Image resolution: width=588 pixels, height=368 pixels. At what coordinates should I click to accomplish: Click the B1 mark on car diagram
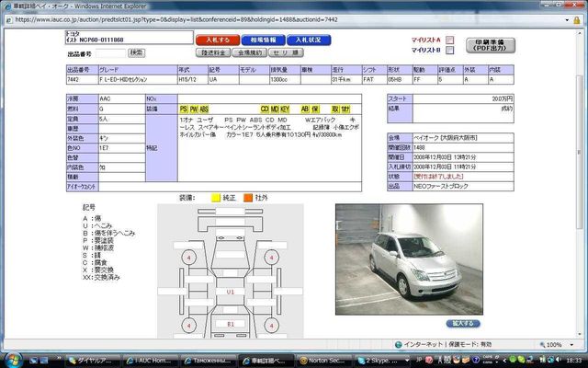tap(231, 324)
